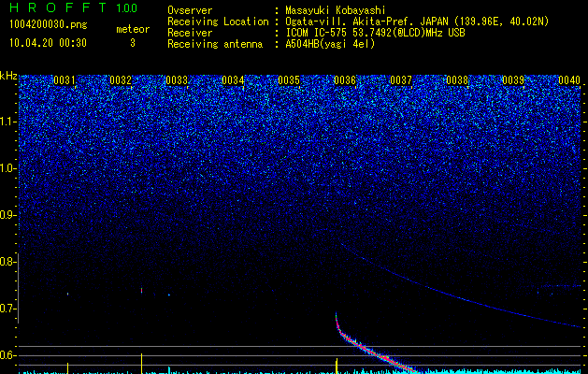Click the tallest yellow signal spike under 0032
This screenshot has width=588, height=374.
tap(141, 363)
